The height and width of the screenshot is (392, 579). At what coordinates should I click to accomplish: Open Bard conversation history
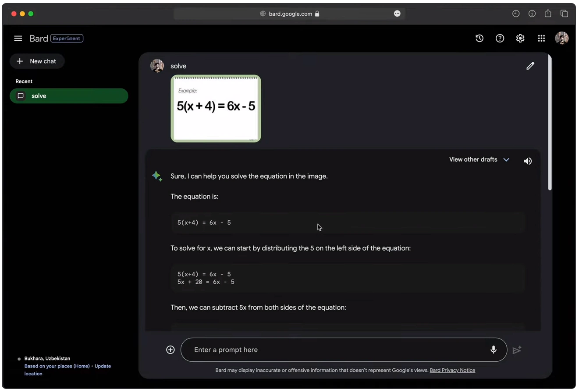(x=479, y=38)
